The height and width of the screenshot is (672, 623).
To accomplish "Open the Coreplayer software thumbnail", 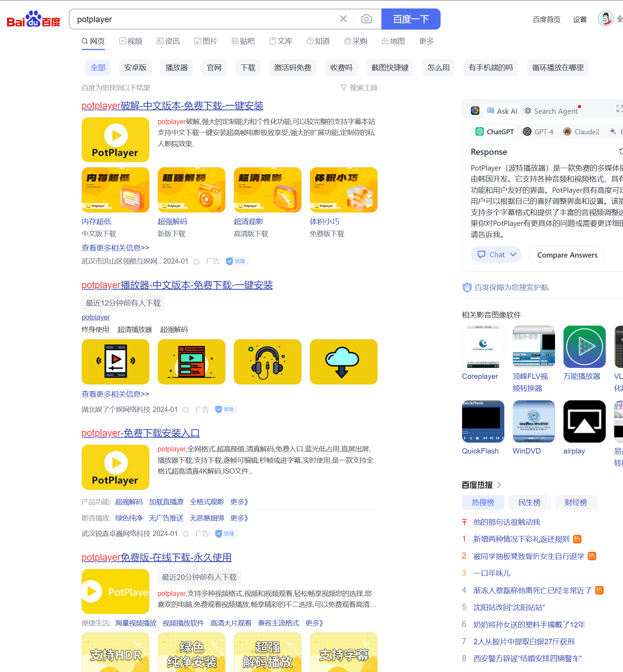I will pos(483,347).
